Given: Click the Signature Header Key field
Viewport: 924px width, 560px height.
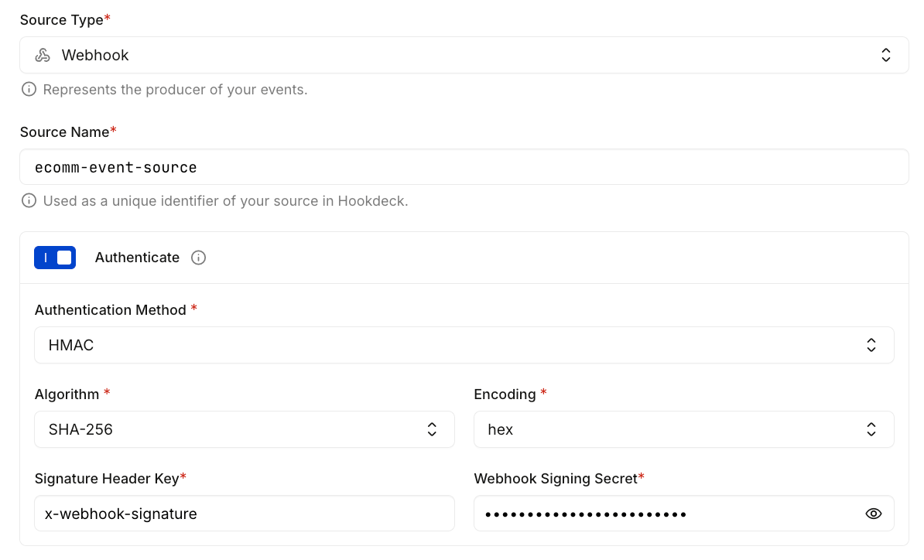Looking at the screenshot, I should [x=245, y=513].
